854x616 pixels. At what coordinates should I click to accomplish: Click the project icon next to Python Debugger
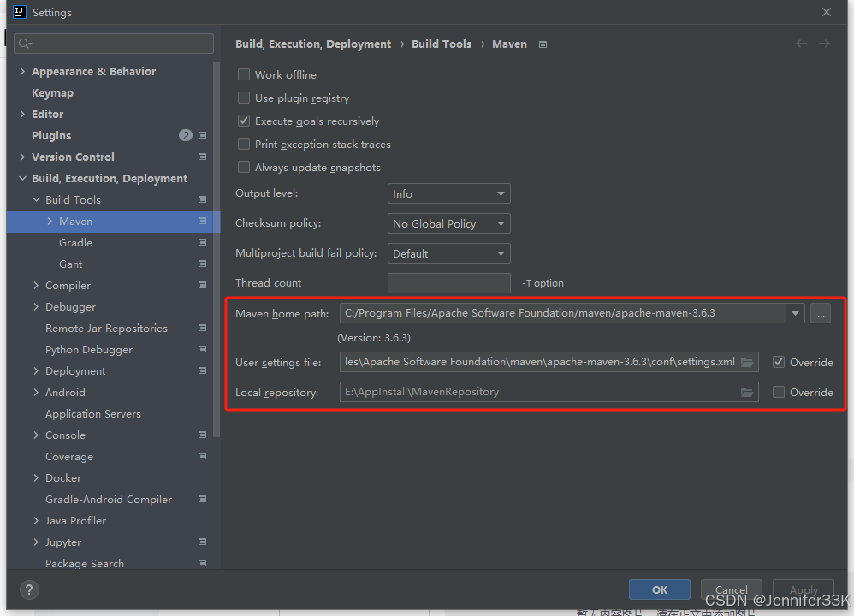pos(202,349)
